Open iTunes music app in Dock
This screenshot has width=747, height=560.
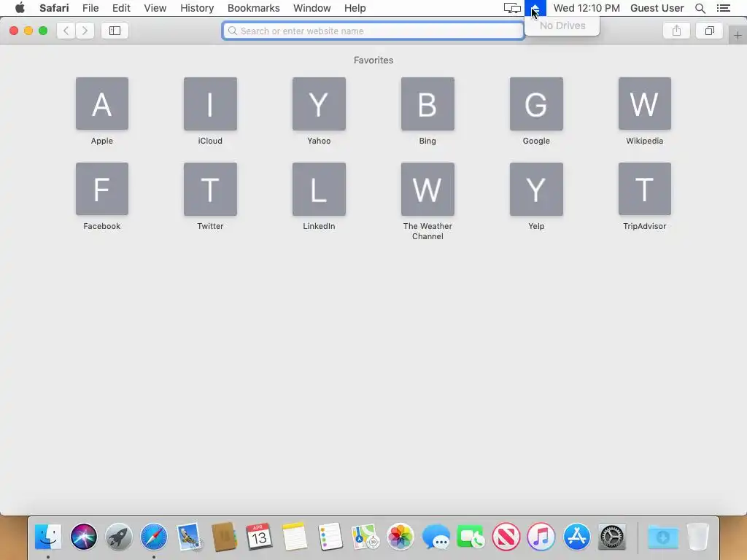(541, 537)
